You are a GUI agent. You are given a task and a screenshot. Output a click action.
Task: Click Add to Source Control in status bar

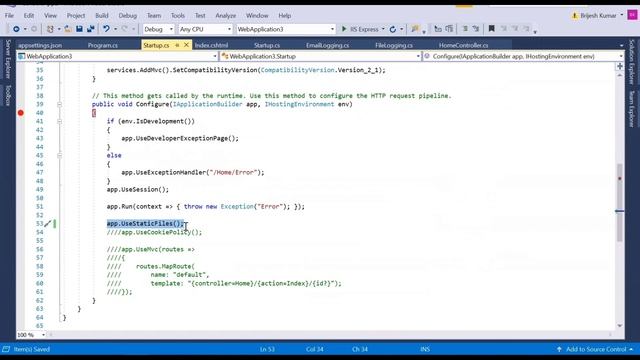coord(596,349)
